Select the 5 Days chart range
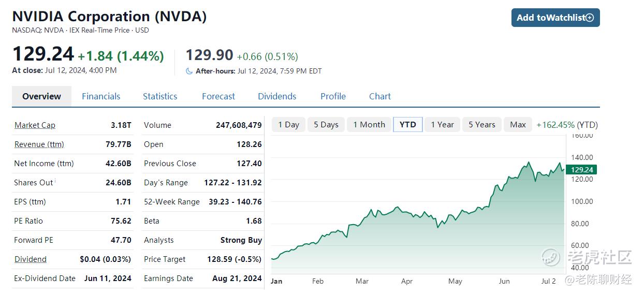644x294 pixels. [x=326, y=125]
